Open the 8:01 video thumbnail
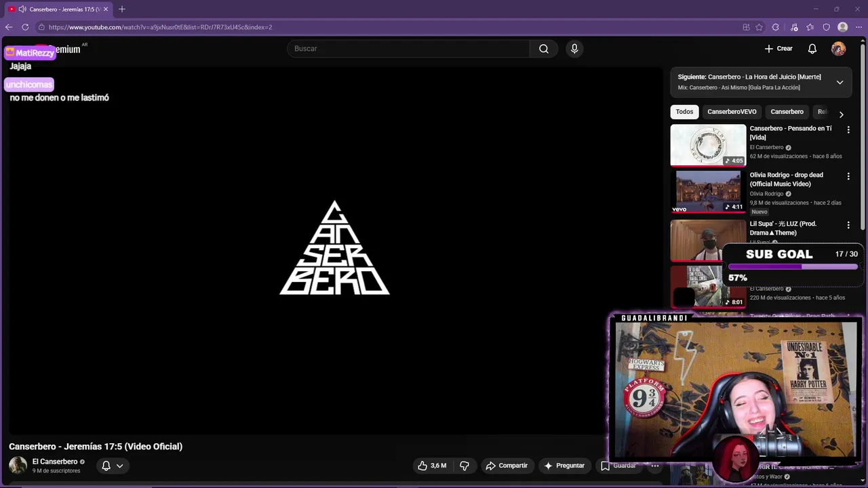 pyautogui.click(x=708, y=287)
